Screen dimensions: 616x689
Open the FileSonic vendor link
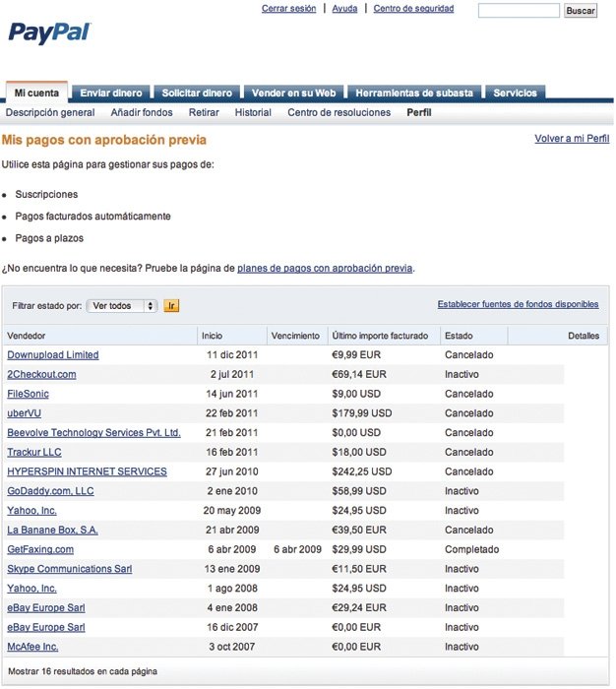(28, 394)
